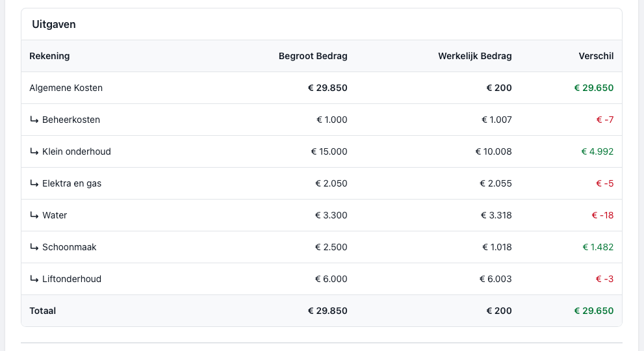Image resolution: width=644 pixels, height=351 pixels.
Task: Click the Schoonmaak account label
Action: [69, 247]
